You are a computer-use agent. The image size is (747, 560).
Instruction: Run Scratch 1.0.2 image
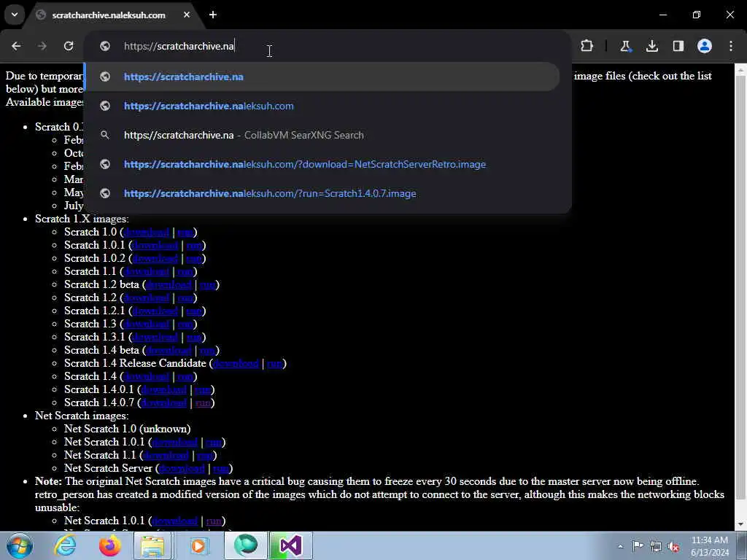tap(193, 259)
